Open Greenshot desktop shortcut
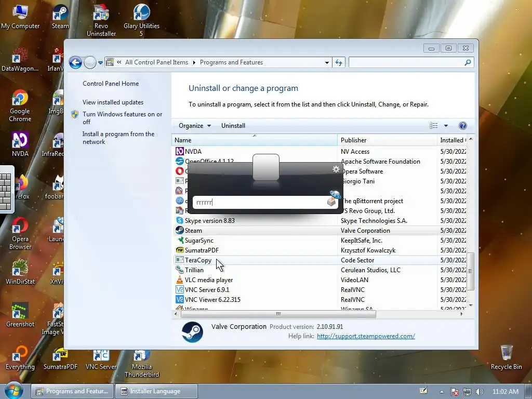 (20, 315)
